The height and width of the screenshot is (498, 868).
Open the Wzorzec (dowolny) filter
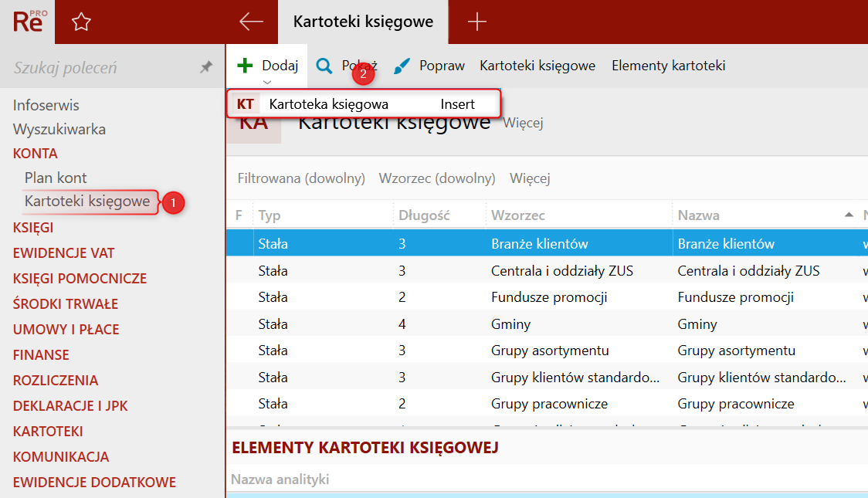(437, 178)
